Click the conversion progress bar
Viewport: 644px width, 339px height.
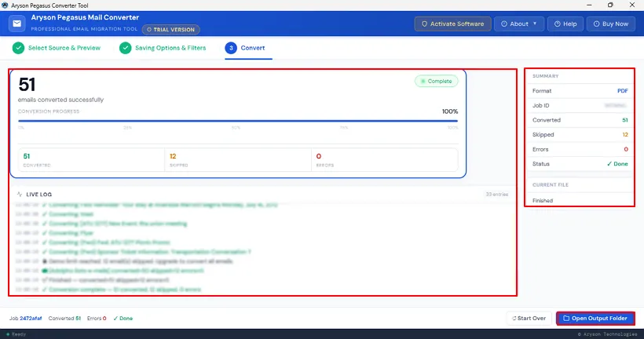[x=238, y=121]
